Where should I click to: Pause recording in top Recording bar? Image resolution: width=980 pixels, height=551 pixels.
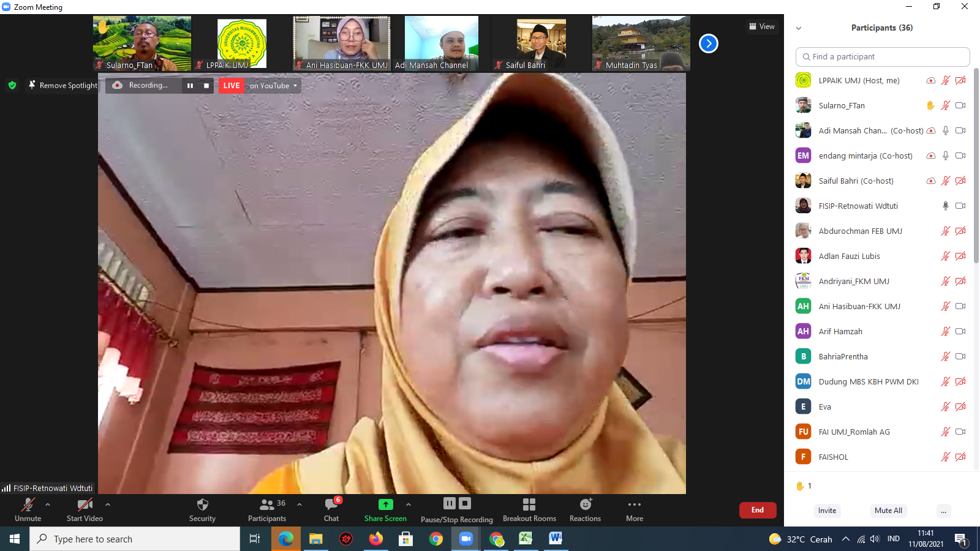point(190,86)
